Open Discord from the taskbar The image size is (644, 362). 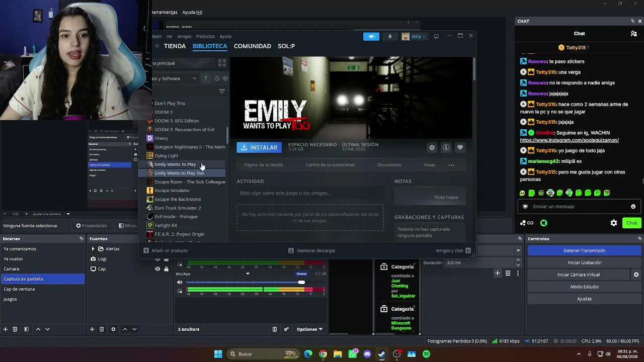pyautogui.click(x=367, y=354)
